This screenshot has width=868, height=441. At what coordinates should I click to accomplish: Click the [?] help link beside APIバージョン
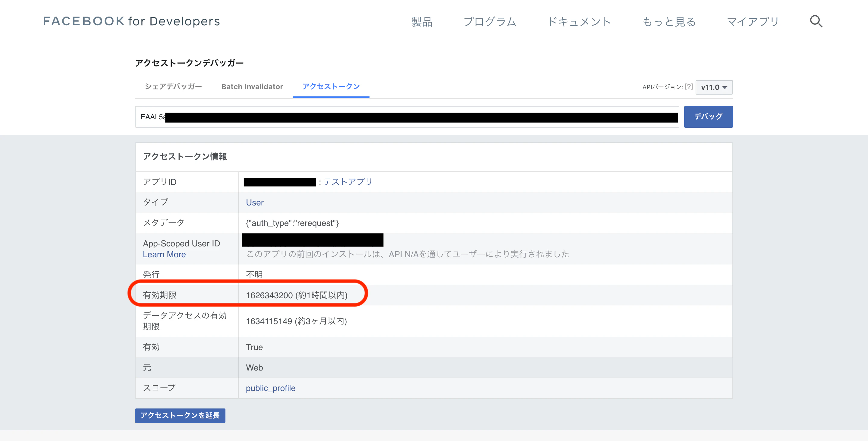tap(689, 86)
